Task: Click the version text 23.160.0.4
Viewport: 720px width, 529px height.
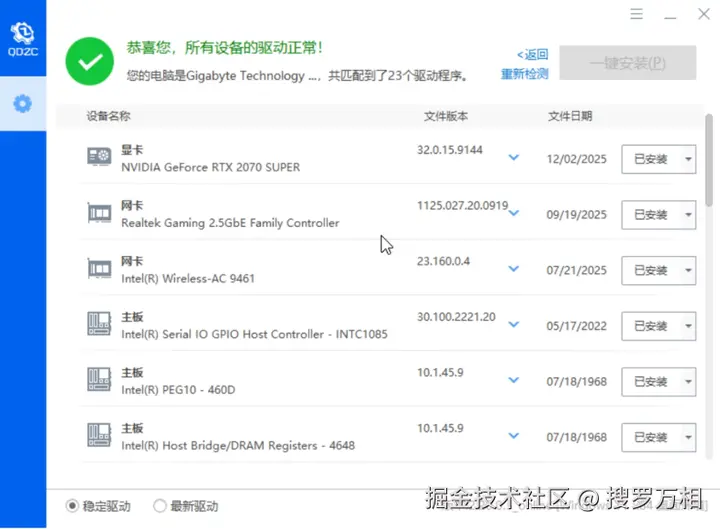Action: [443, 261]
